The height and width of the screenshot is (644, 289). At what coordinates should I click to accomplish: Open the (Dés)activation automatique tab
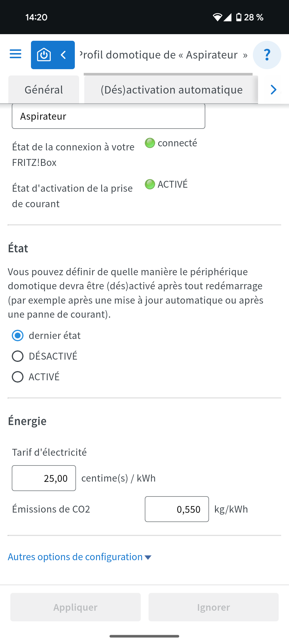tap(171, 90)
